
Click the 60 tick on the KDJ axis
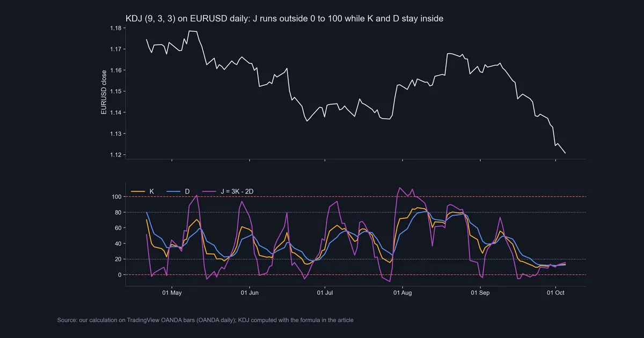click(118, 228)
